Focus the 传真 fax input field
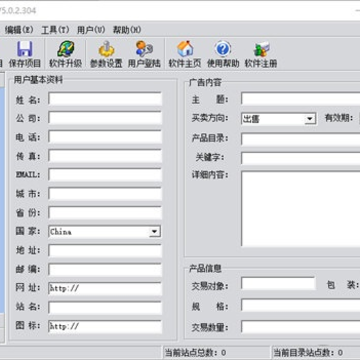 tap(105, 156)
